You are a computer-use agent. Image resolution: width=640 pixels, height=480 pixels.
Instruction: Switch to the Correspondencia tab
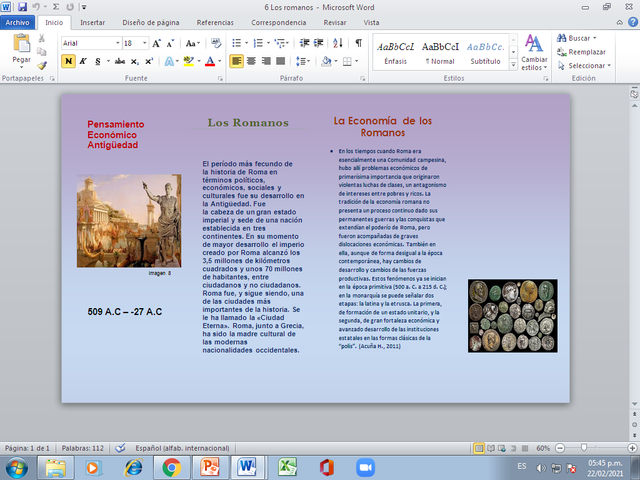click(x=278, y=22)
